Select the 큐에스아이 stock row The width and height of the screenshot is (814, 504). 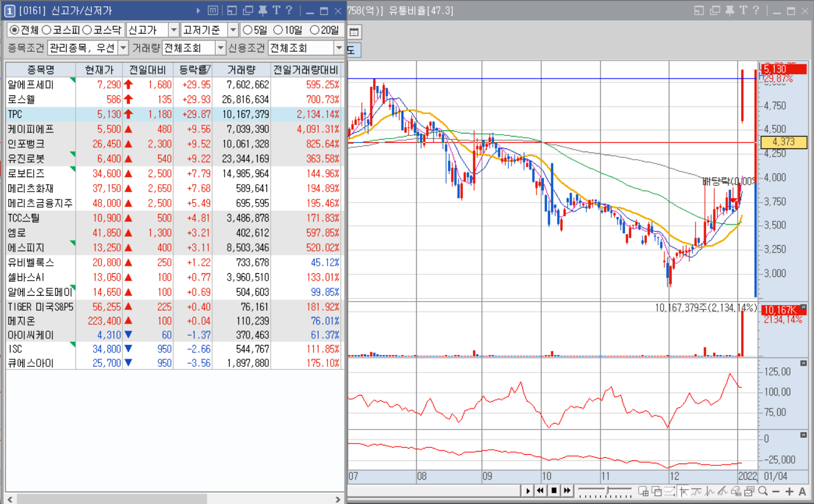coord(174,362)
